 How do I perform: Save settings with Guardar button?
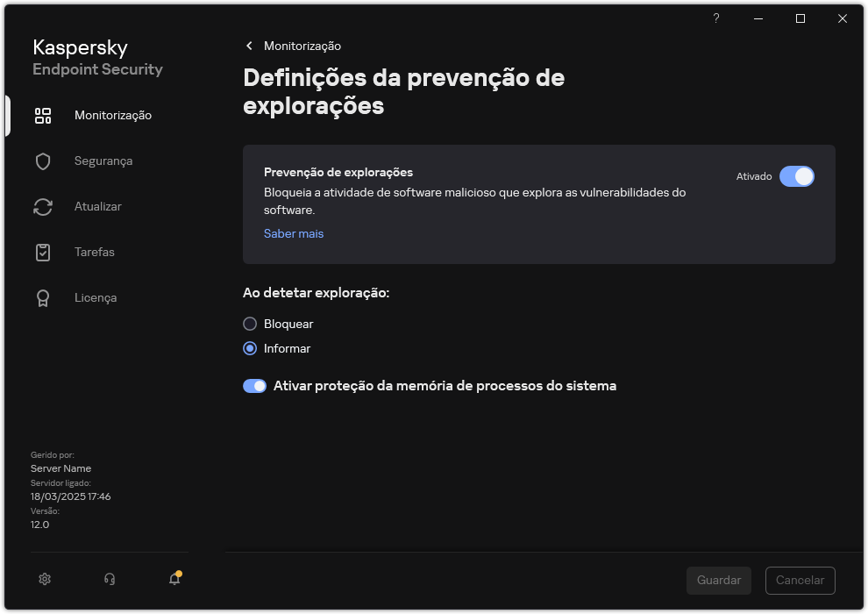click(718, 581)
